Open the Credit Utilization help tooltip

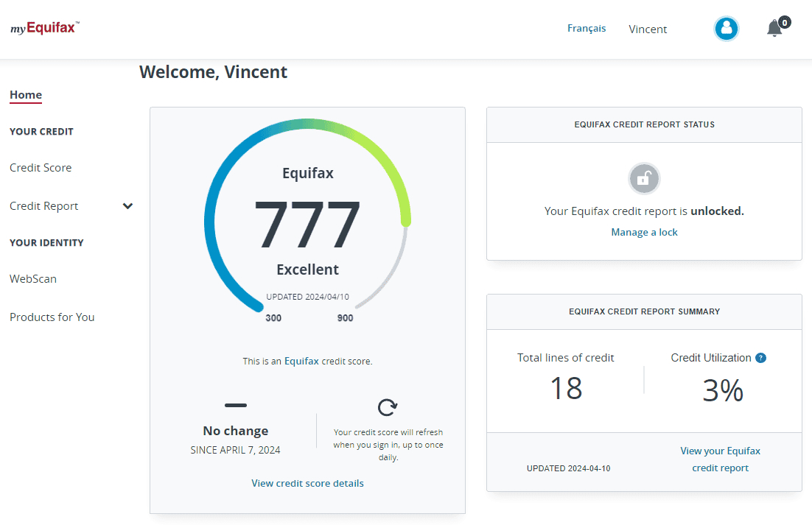[760, 357]
